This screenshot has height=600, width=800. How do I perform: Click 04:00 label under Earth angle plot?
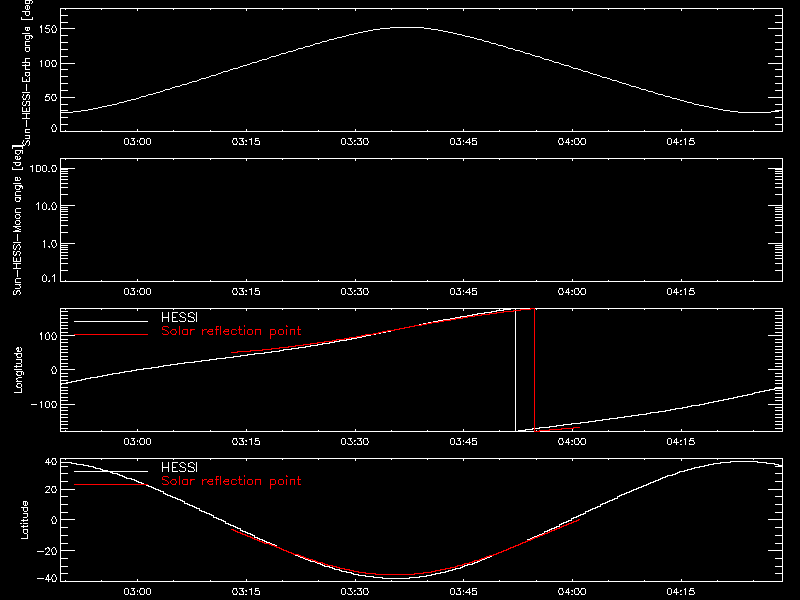click(572, 142)
